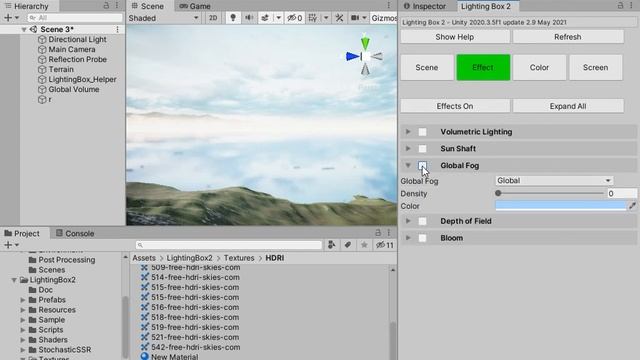Viewport: 640px width, 360px height.
Task: Collapse the LightingBox2 folder arrow
Action: pos(14,280)
